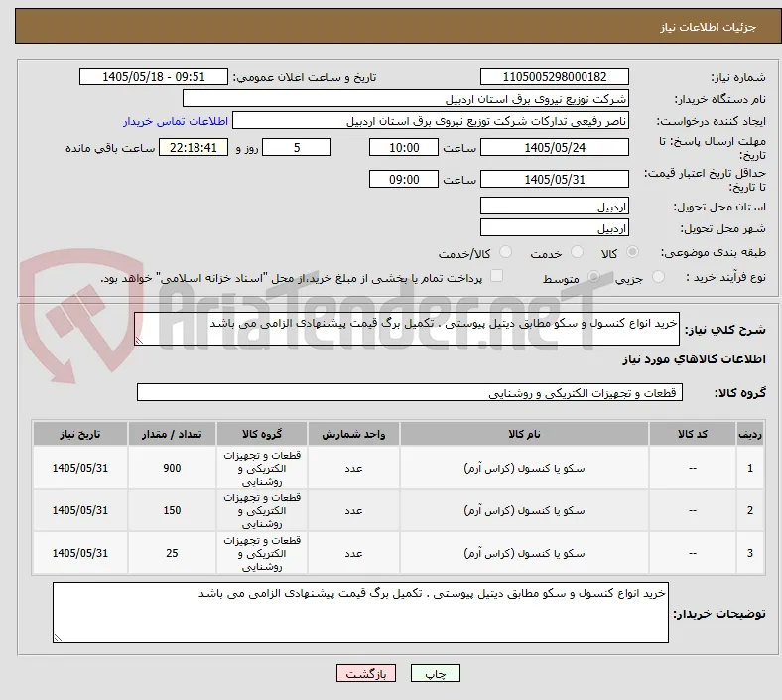Viewport: 782px width, 700px height.
Task: Click the quantity 150 cell in row 2
Action: point(172,510)
